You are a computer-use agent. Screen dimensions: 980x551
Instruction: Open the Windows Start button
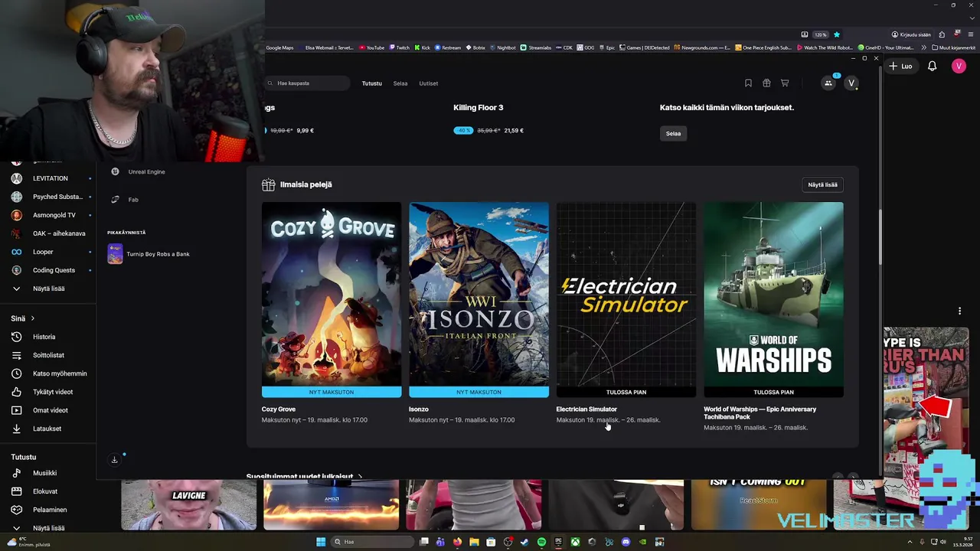(321, 542)
